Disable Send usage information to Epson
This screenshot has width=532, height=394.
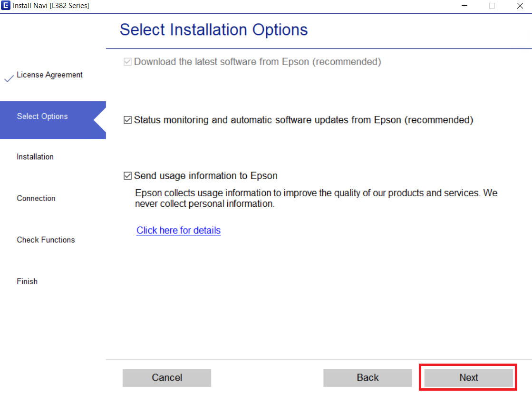point(127,175)
